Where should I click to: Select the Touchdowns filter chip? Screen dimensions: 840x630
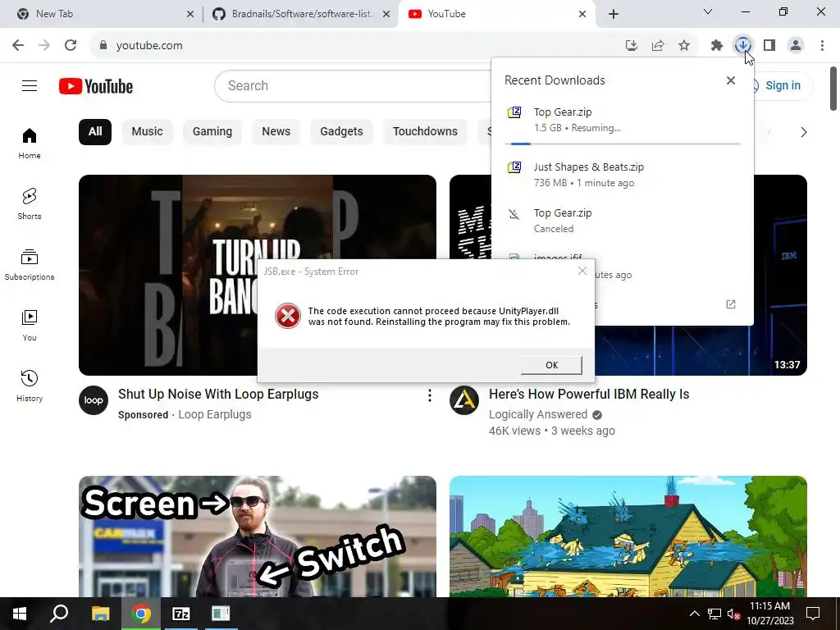pos(425,132)
